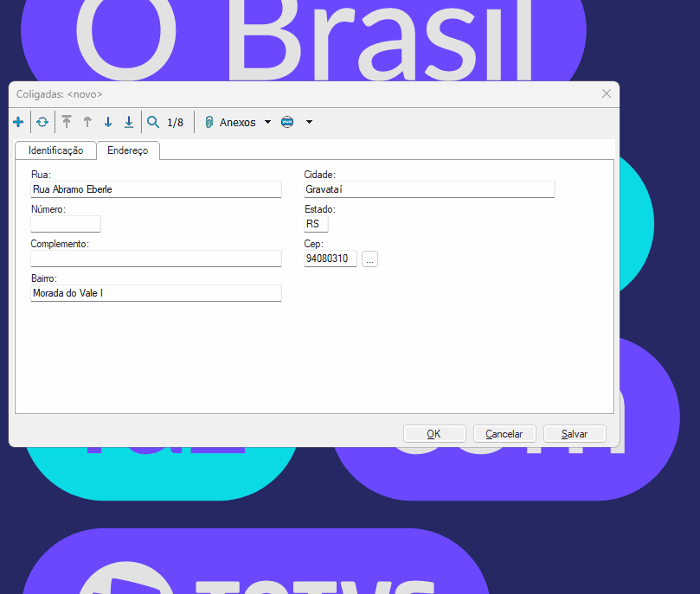Click the round blue processes icon
Screen dimensions: 700x594
pyautogui.click(x=287, y=122)
